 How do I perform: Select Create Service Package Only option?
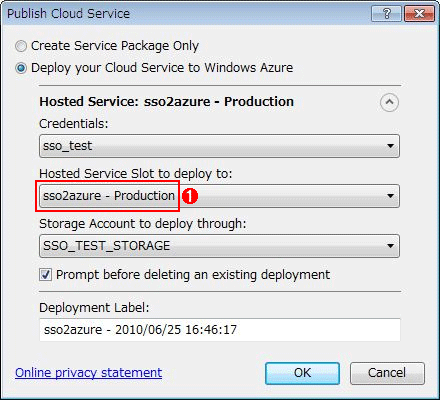(21, 46)
